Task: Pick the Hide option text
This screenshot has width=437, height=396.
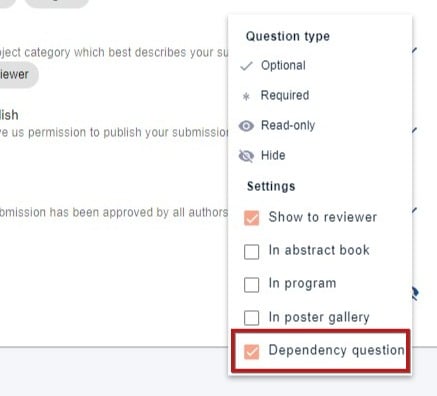Action: [273, 155]
